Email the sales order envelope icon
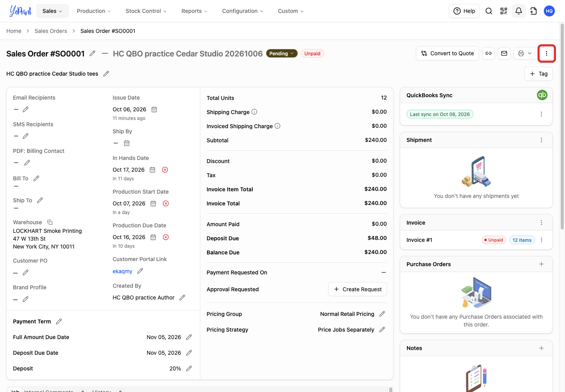This screenshot has width=565, height=392. 504,53
